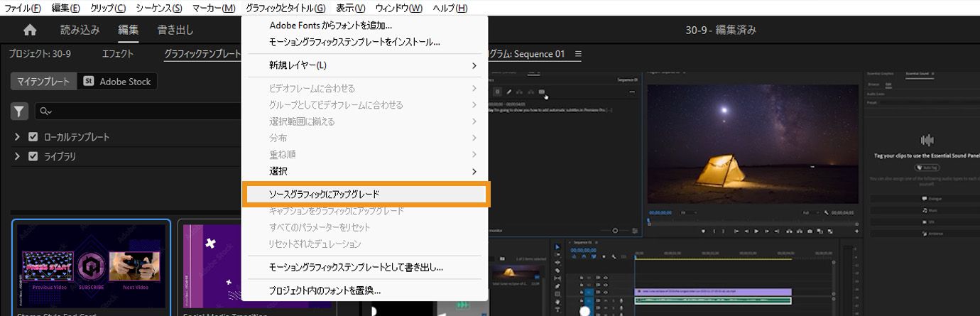Select the purple video clip in the timeline

713,292
